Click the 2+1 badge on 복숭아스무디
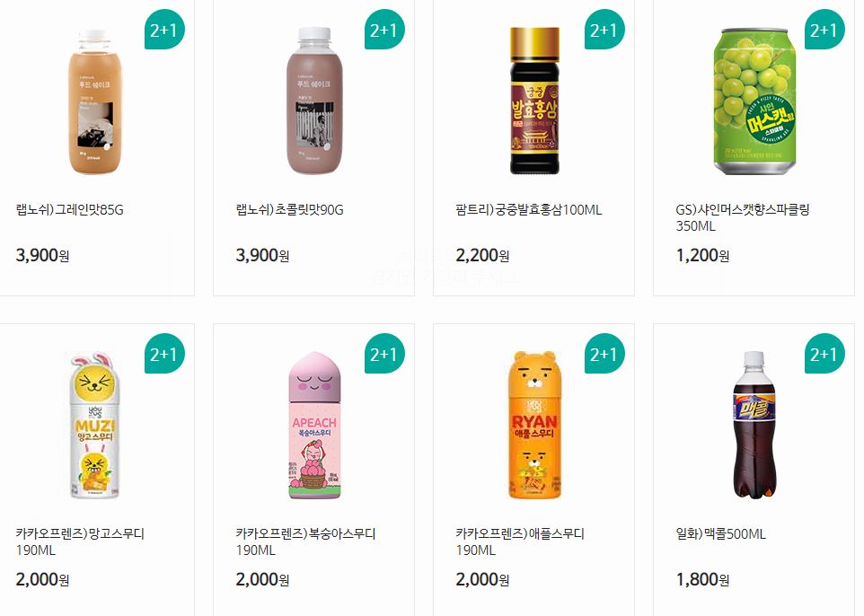Image resolution: width=864 pixels, height=616 pixels. 384,353
